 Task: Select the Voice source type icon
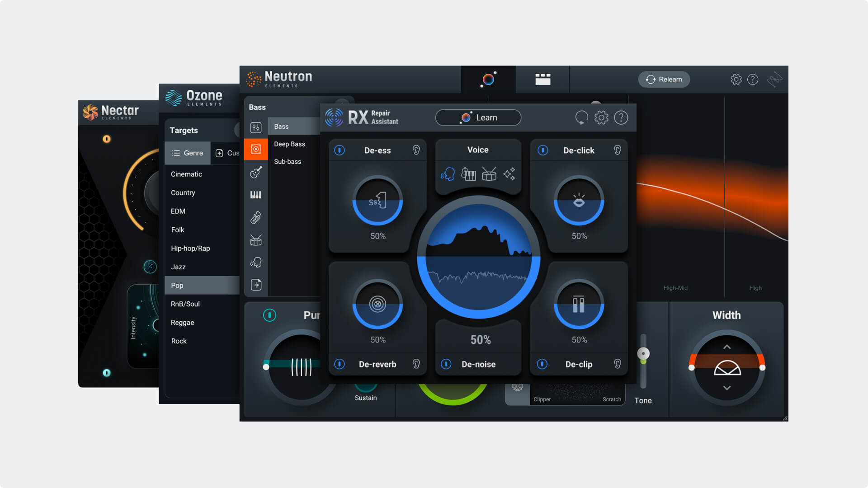click(448, 174)
